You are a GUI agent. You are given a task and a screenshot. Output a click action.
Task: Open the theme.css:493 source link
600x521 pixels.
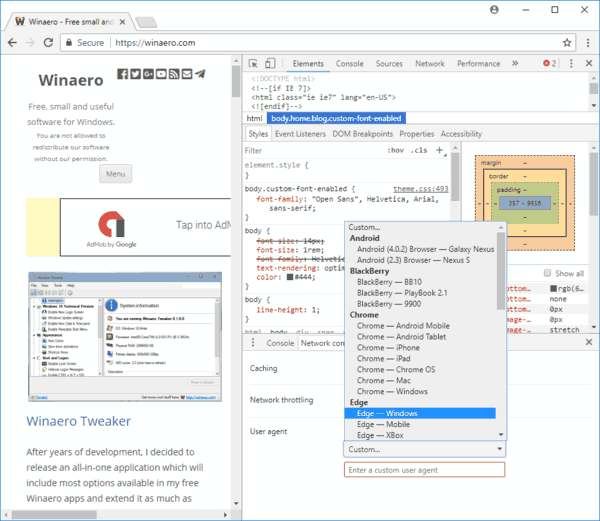tap(420, 188)
